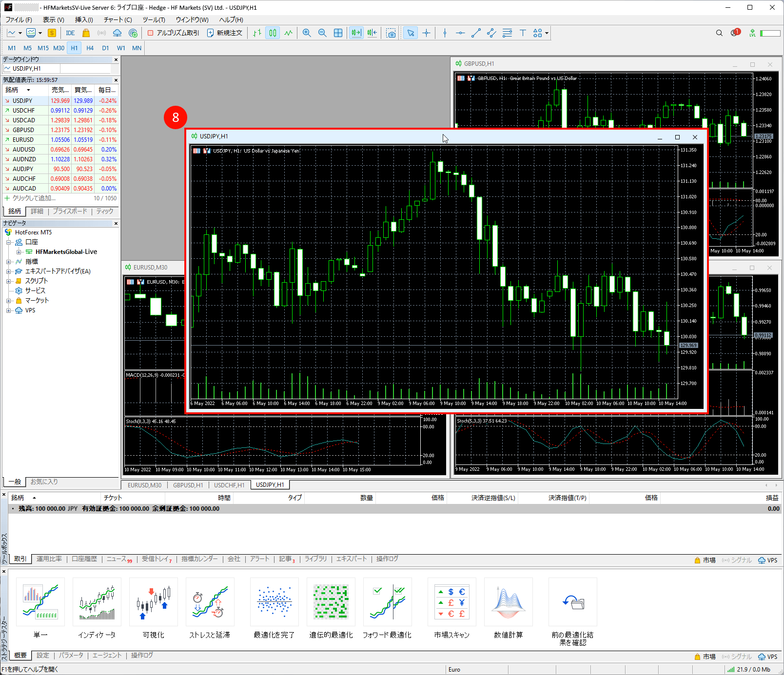Expand the エキスパートアドバイザ(EA) tree node
784x675 pixels.
pyautogui.click(x=8, y=271)
